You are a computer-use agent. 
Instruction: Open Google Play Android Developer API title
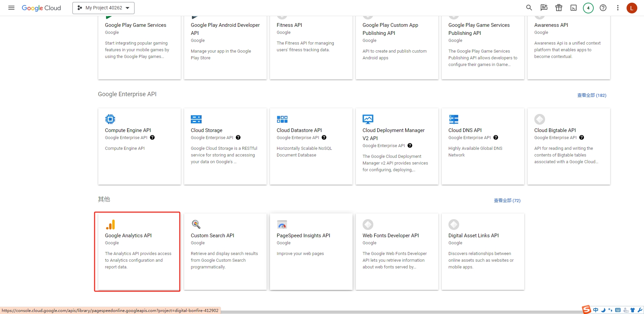(x=225, y=29)
